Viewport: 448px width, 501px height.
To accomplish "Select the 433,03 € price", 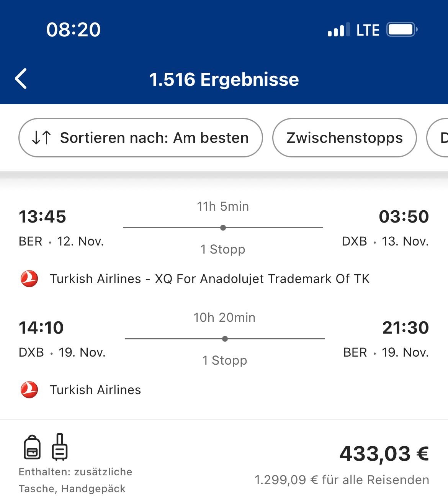I will click(x=384, y=454).
